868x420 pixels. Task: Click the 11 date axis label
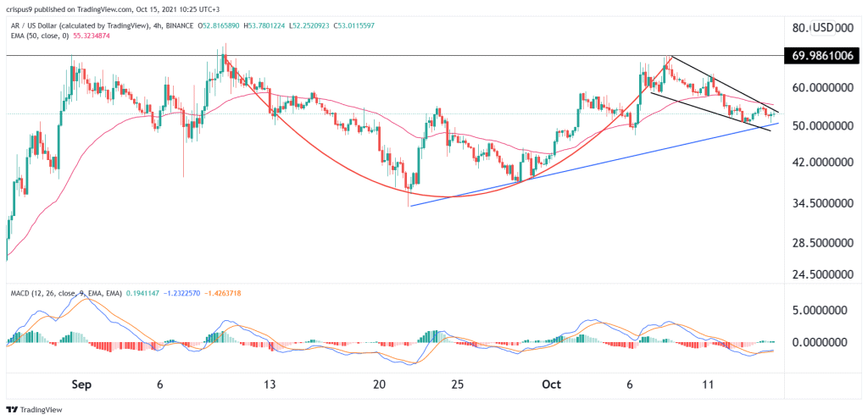[x=709, y=384]
